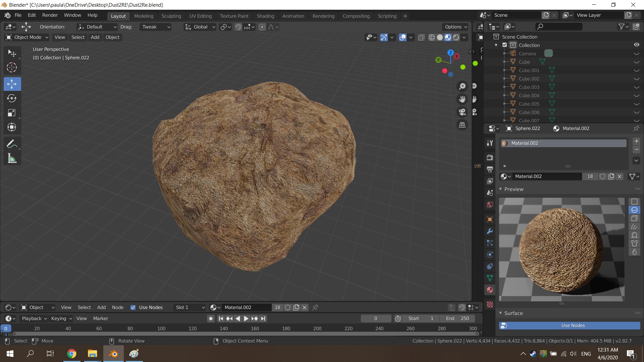Toggle the Use Nodes checkbox
644x362 pixels.
(133, 308)
